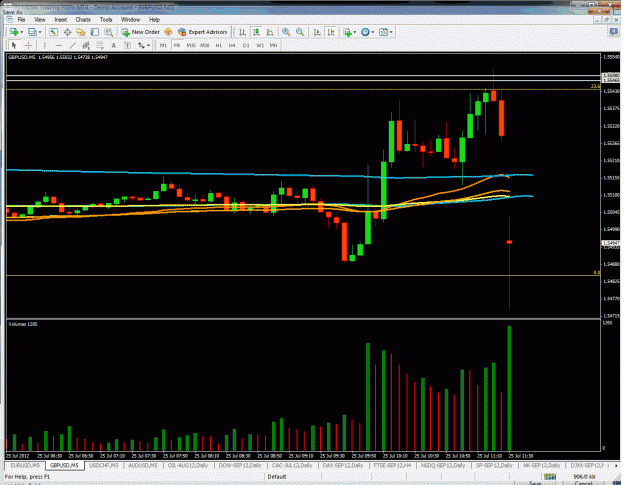Image resolution: width=625 pixels, height=485 pixels.
Task: Open the Periods clock icon
Action: [365, 32]
